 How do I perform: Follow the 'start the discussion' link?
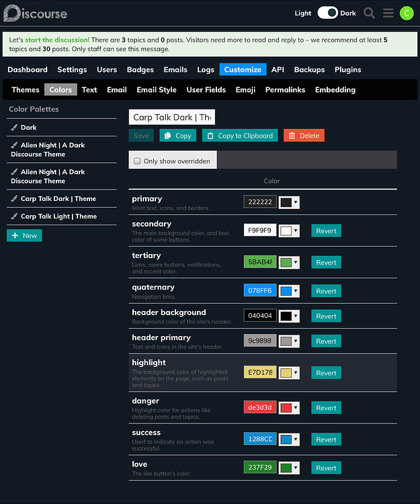click(57, 40)
